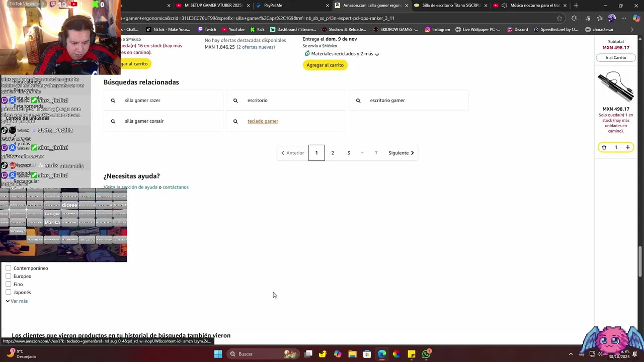Open Visita la sección de ayuda link
The height and width of the screenshot is (362, 644).
(x=130, y=187)
